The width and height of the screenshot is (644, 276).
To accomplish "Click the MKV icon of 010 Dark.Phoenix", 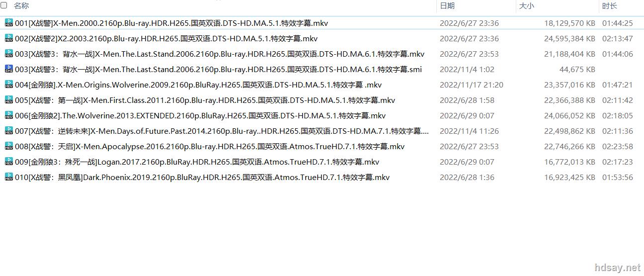I will pos(9,177).
